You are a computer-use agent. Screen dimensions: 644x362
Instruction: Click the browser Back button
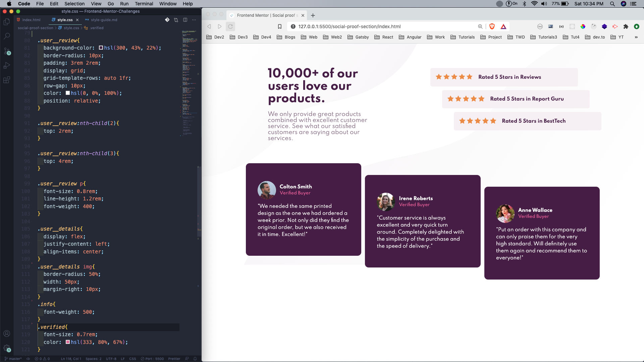209,26
